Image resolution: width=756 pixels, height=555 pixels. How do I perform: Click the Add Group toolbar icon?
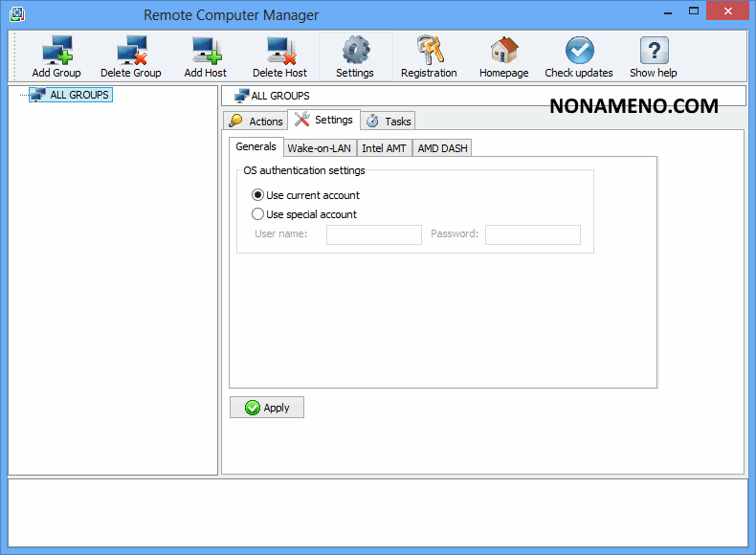click(56, 50)
